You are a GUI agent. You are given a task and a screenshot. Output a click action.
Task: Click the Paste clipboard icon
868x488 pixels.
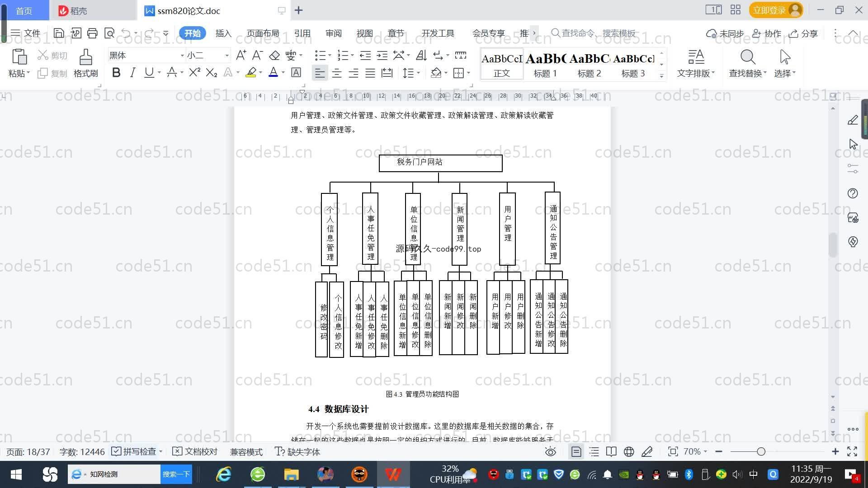(x=19, y=57)
